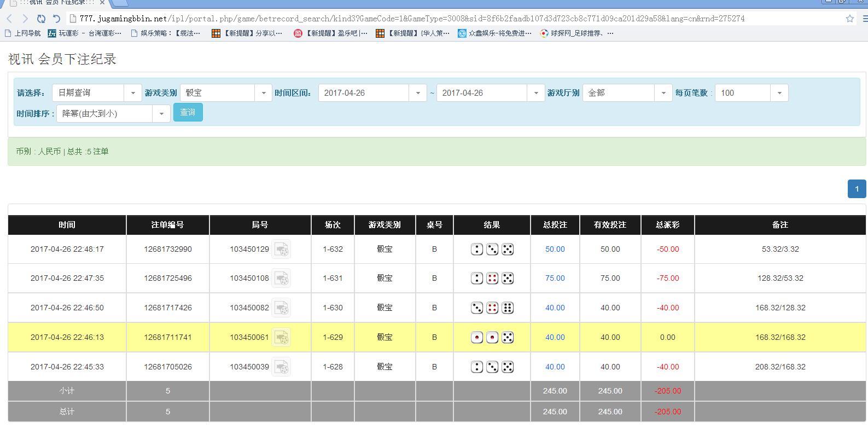The image size is (868, 428).
Task: Open video replay icon for round 103450129
Action: (282, 250)
